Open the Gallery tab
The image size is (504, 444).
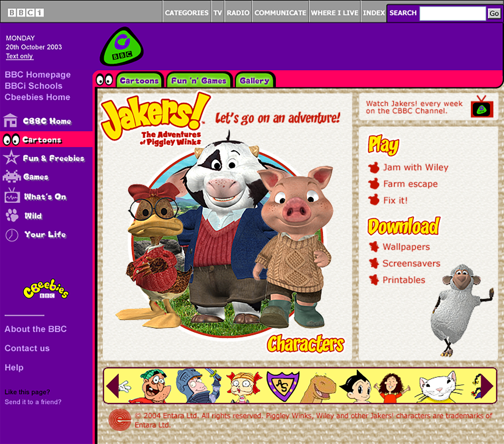[x=255, y=81]
